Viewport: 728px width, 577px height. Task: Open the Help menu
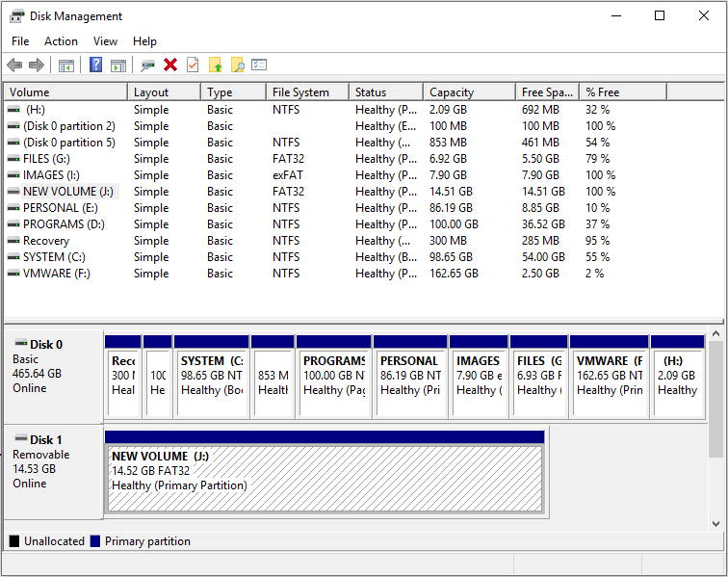click(144, 41)
